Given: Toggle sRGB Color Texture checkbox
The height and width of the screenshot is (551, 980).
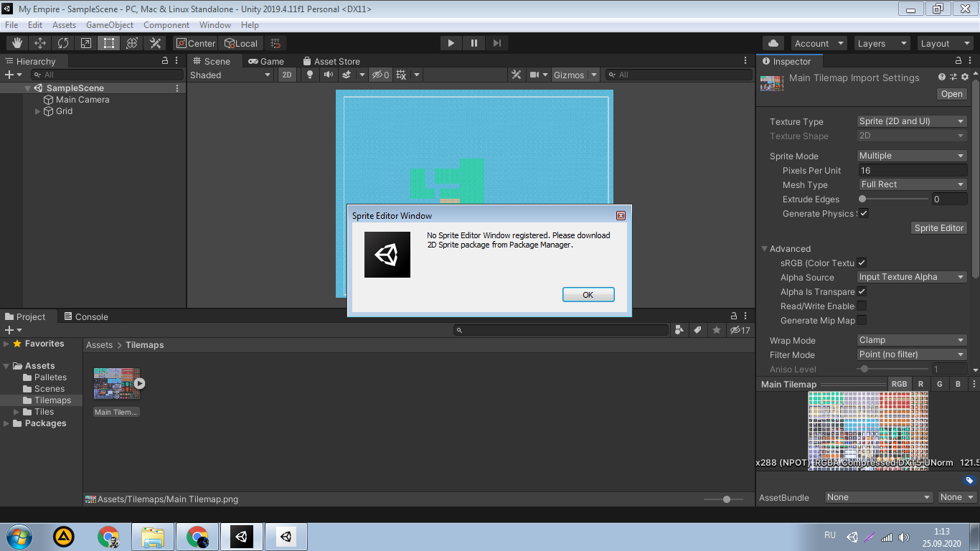Looking at the screenshot, I should tap(862, 263).
